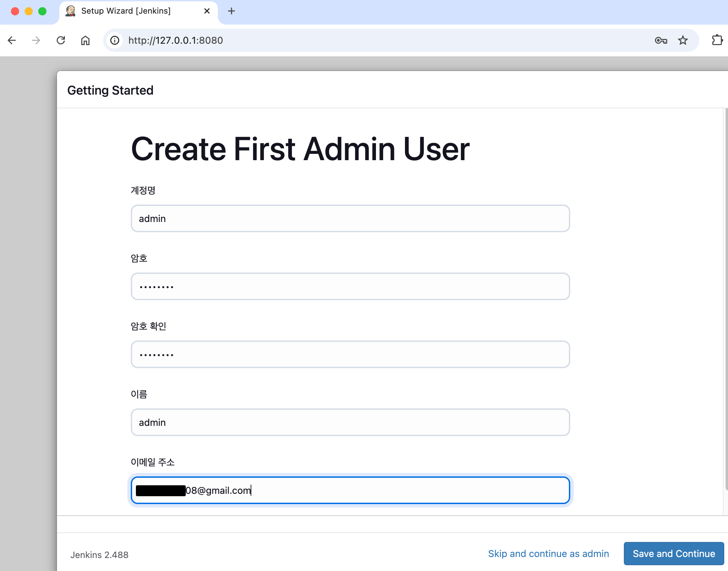Open the extensions puzzle icon
The width and height of the screenshot is (728, 571).
pyautogui.click(x=717, y=40)
